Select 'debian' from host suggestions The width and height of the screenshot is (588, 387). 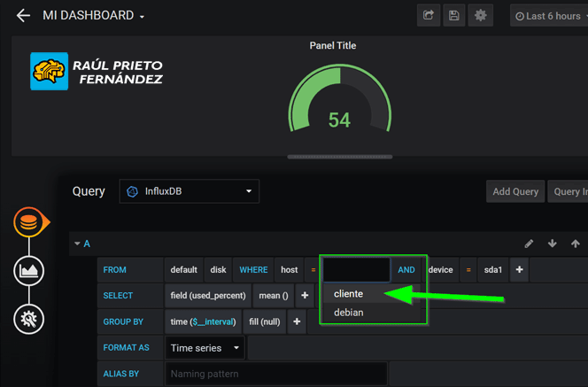(x=349, y=313)
